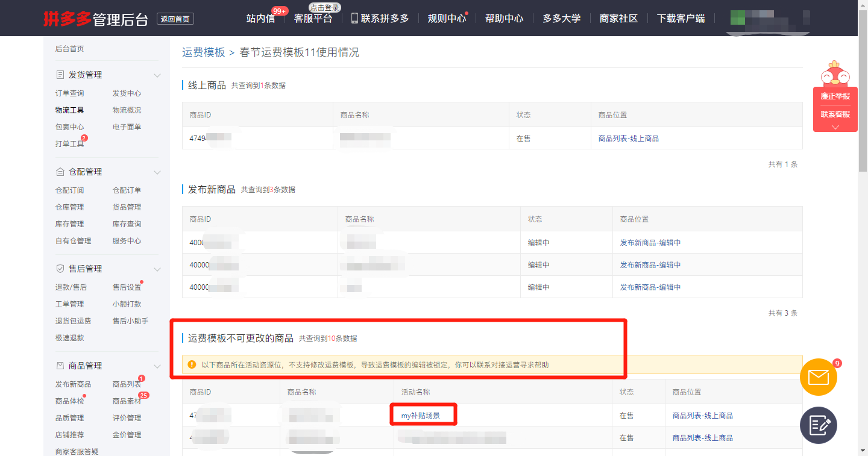868x456 pixels.
Task: Click 联系客服 in red side panel
Action: click(835, 114)
